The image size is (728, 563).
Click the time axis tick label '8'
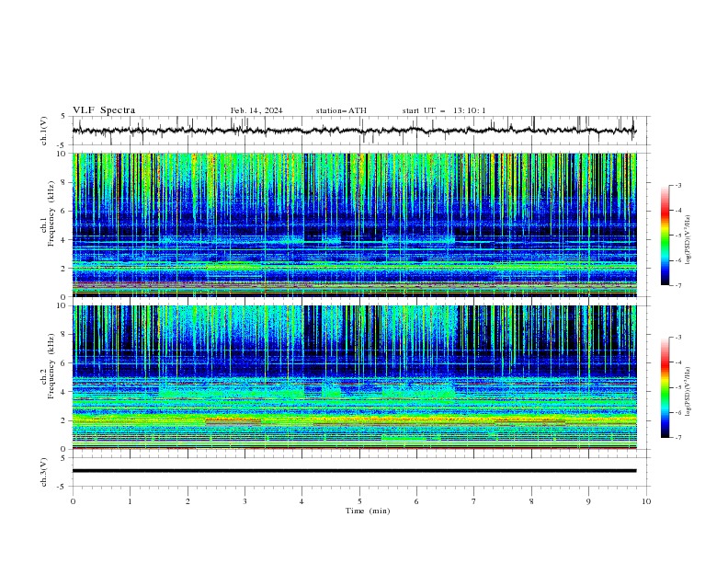pyautogui.click(x=531, y=501)
